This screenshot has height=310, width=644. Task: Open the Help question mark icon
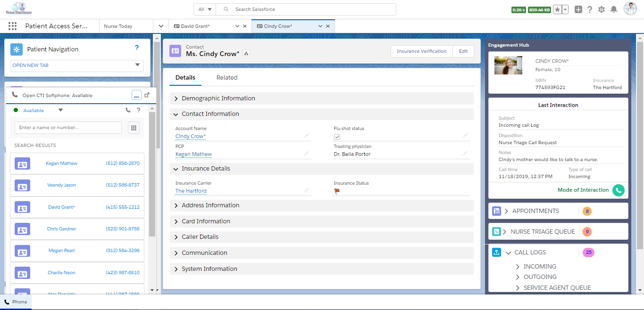pos(590,9)
